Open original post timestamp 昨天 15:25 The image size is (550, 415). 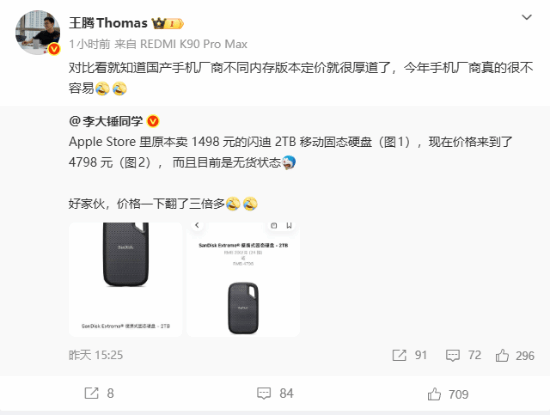tap(96, 355)
